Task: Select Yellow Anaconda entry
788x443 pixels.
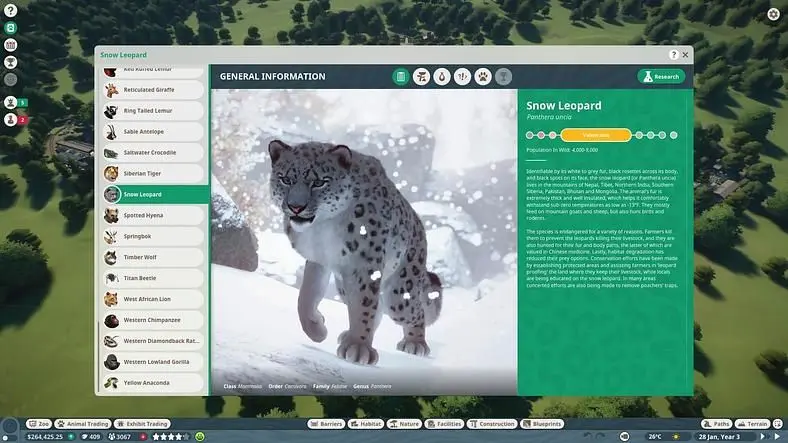Action: pyautogui.click(x=153, y=383)
